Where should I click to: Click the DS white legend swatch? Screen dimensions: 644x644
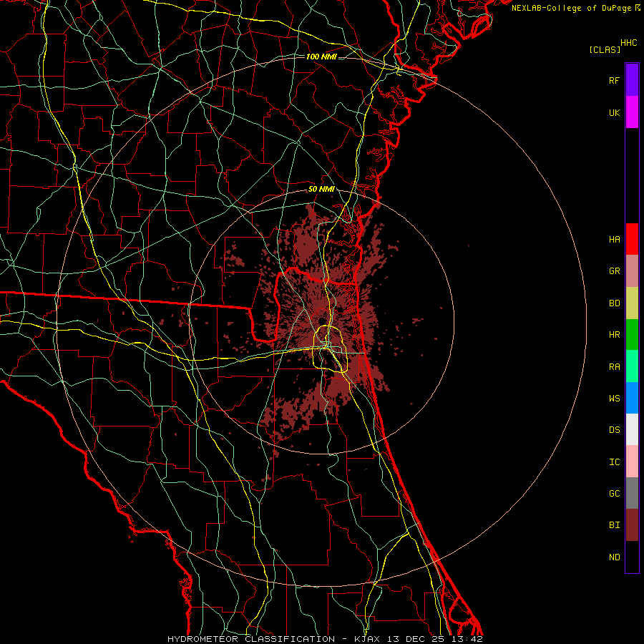point(632,429)
